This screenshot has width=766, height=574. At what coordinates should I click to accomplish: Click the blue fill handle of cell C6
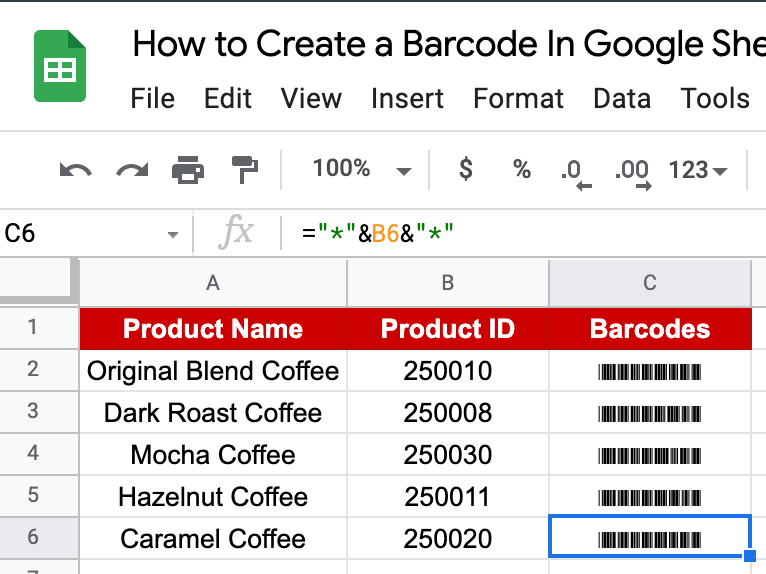[750, 555]
